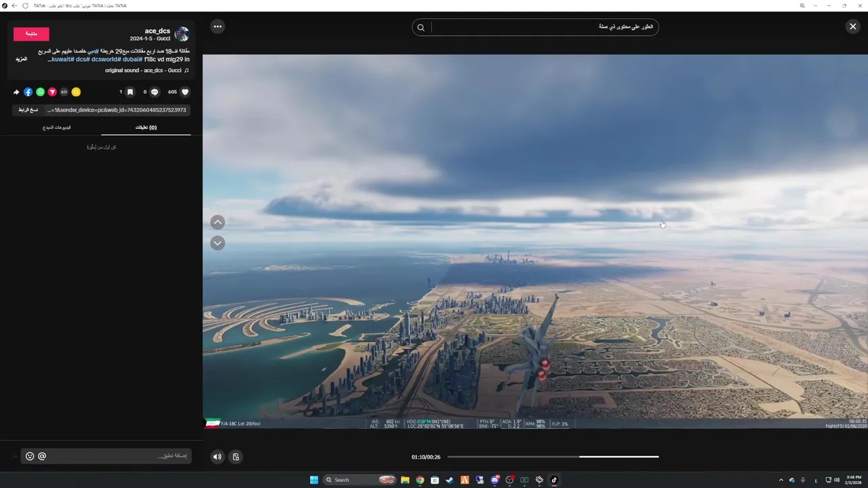Open File Explorer from the taskbar
The height and width of the screenshot is (488, 868).
[x=405, y=480]
